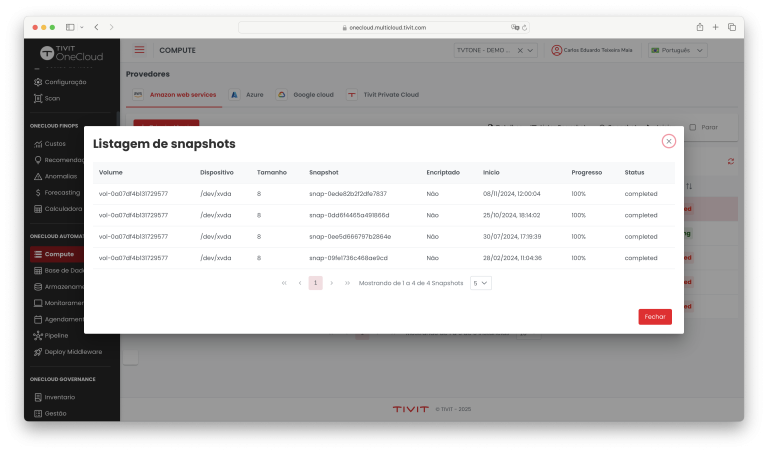Open Deploy Middleware in the sidebar
This screenshot has height=453, width=768.
[73, 351]
